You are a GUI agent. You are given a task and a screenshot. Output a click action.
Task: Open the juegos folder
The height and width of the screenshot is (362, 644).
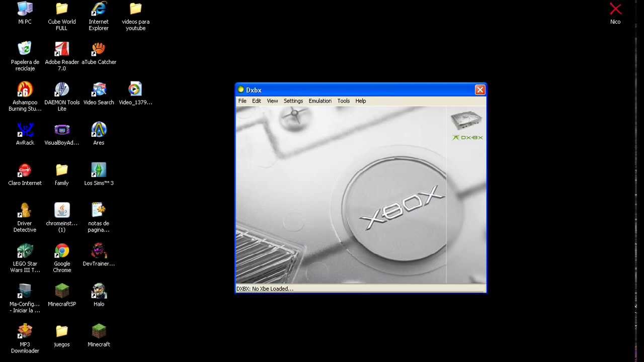(62, 336)
